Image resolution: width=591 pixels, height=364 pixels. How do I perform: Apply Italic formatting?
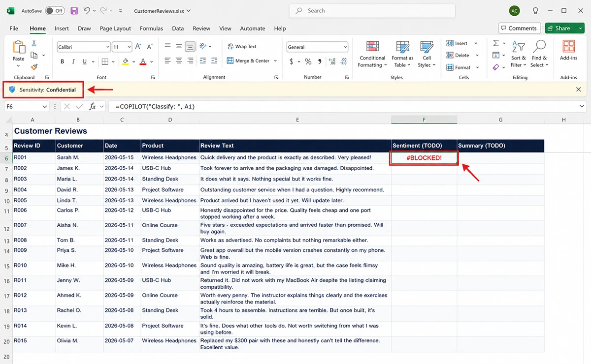(x=73, y=61)
